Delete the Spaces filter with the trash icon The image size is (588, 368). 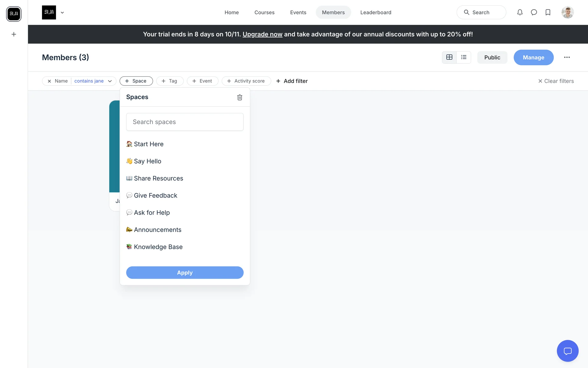pos(239,97)
